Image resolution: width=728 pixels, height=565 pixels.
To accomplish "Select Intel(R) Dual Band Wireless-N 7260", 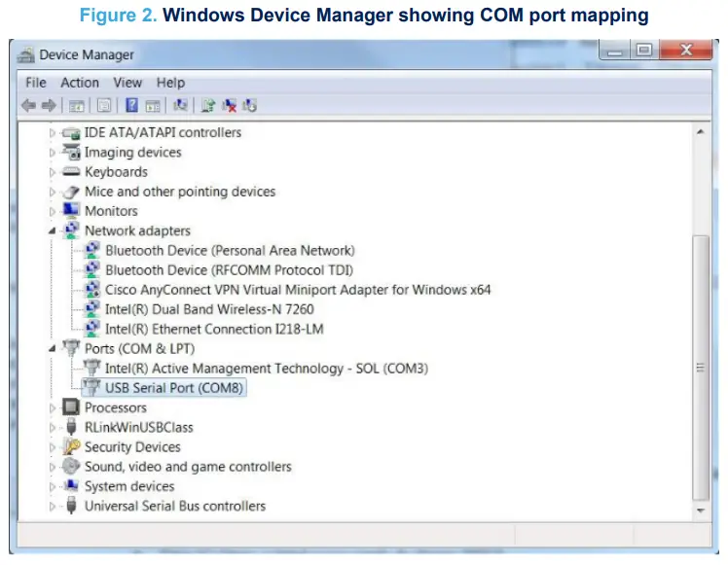I will click(x=209, y=309).
